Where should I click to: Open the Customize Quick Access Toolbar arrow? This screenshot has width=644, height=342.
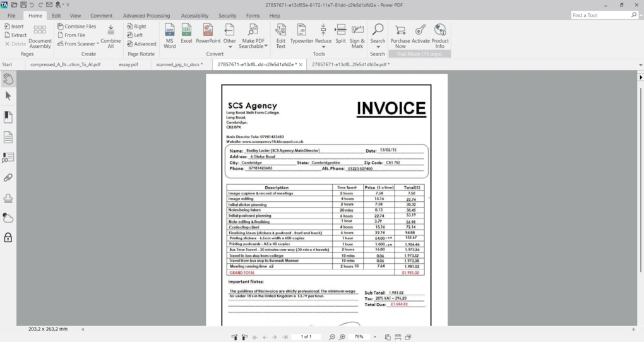pyautogui.click(x=68, y=4)
